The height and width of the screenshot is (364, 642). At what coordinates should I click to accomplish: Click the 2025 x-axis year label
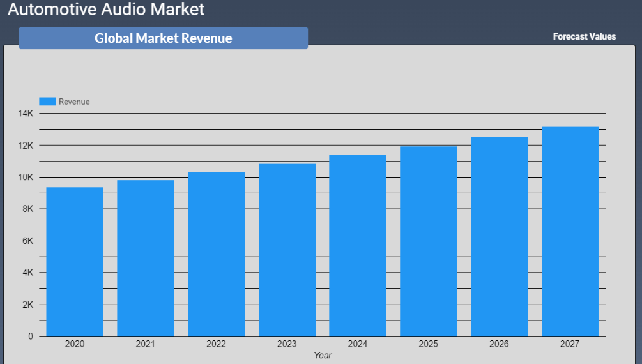(x=428, y=344)
